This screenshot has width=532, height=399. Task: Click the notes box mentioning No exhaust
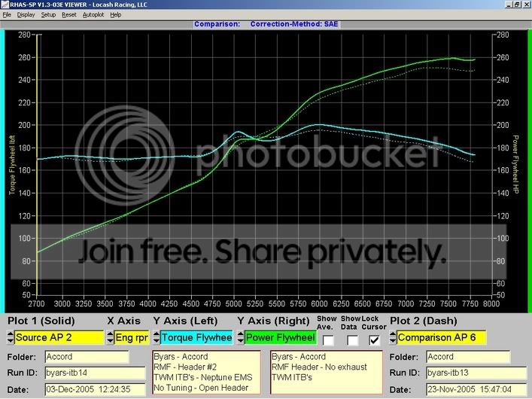[x=324, y=372]
